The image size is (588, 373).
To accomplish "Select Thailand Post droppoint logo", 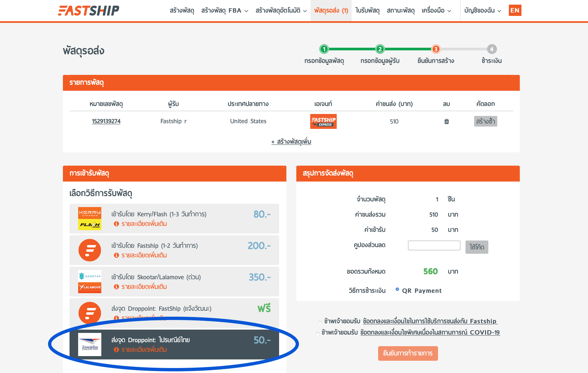I will tap(90, 345).
